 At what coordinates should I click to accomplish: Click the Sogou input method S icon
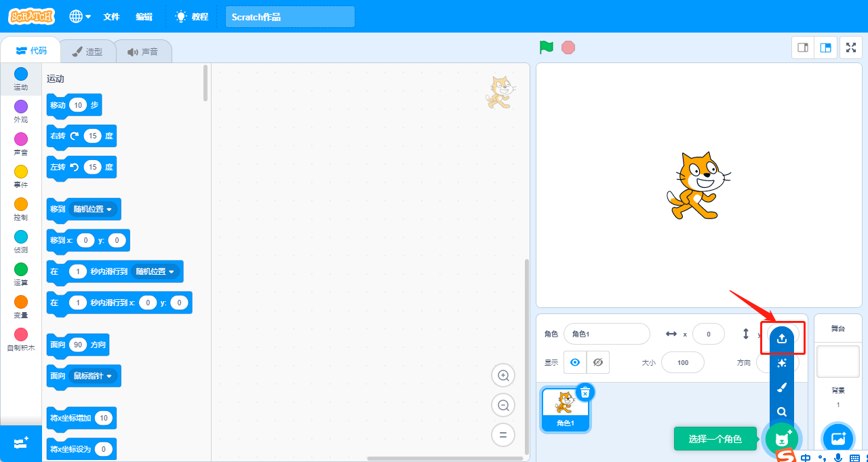[786, 457]
